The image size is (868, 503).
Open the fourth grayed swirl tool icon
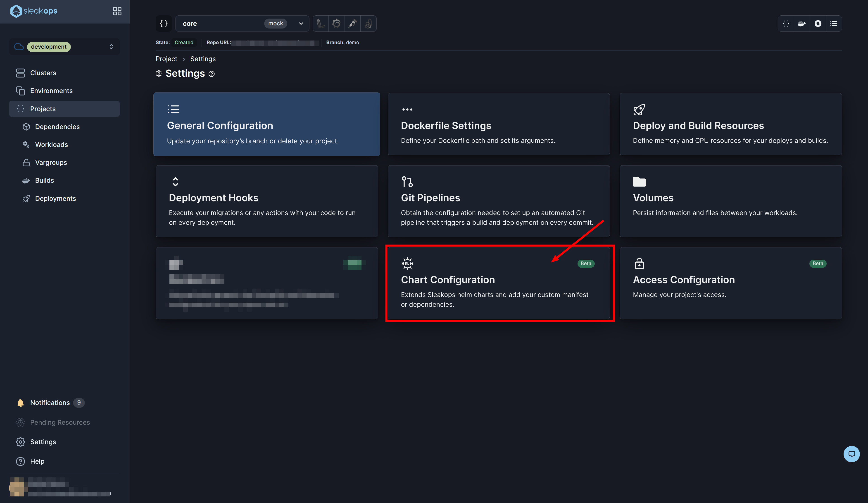(x=368, y=24)
